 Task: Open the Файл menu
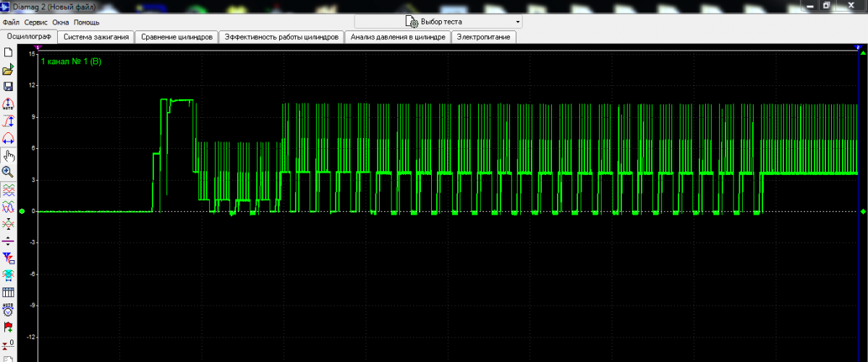pyautogui.click(x=11, y=22)
